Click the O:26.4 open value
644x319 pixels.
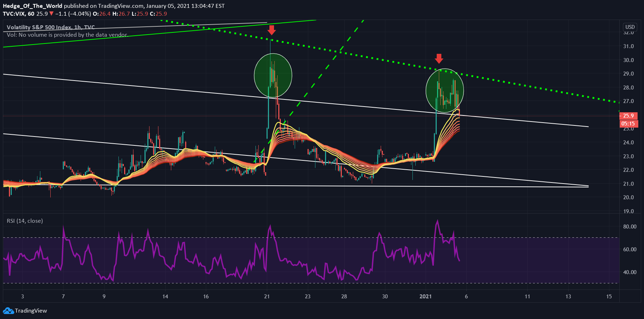click(102, 14)
